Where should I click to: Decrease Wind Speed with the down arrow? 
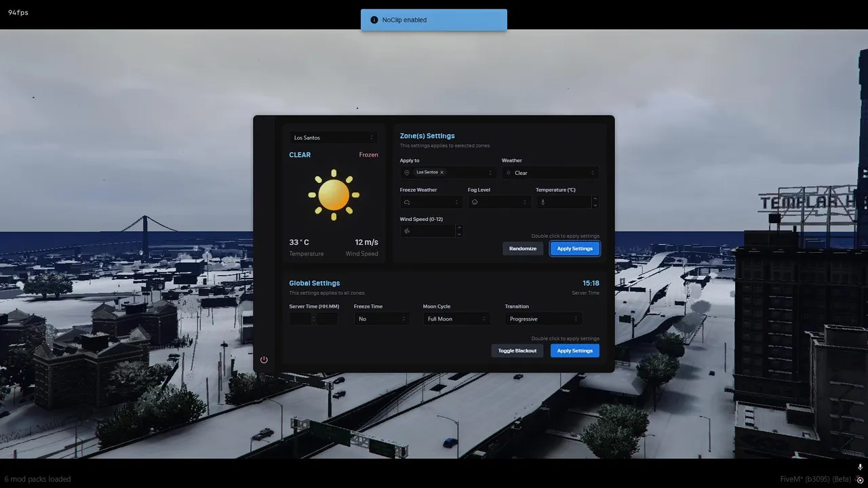pyautogui.click(x=459, y=235)
